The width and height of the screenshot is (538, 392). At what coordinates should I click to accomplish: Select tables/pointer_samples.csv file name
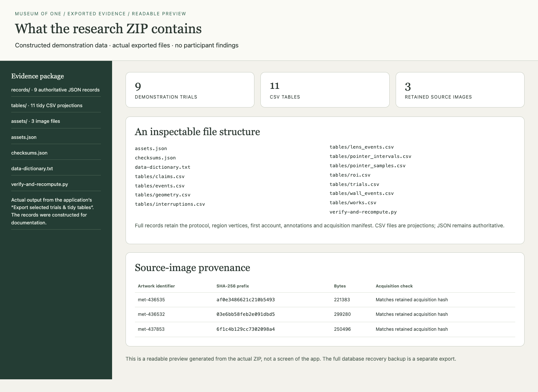[x=368, y=166]
